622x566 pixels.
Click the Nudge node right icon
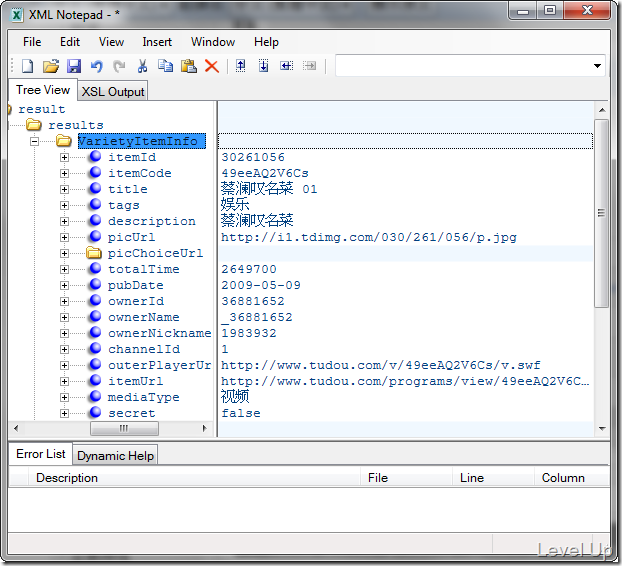[309, 66]
